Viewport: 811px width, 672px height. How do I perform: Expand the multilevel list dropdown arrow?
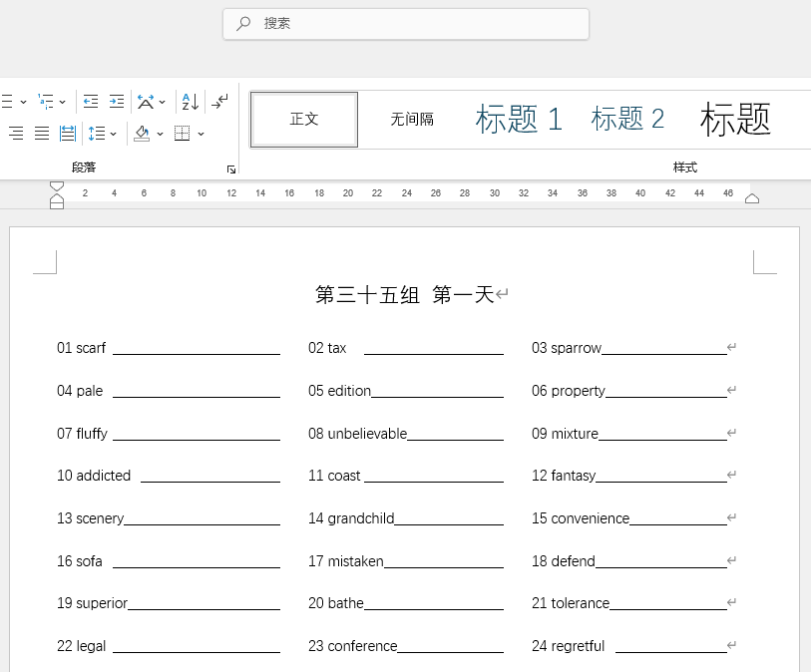tap(63, 102)
